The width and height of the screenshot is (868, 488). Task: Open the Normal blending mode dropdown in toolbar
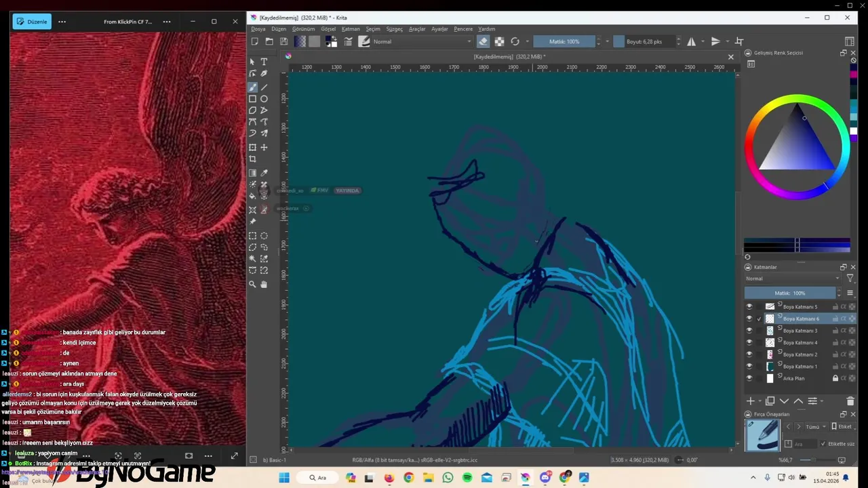422,41
